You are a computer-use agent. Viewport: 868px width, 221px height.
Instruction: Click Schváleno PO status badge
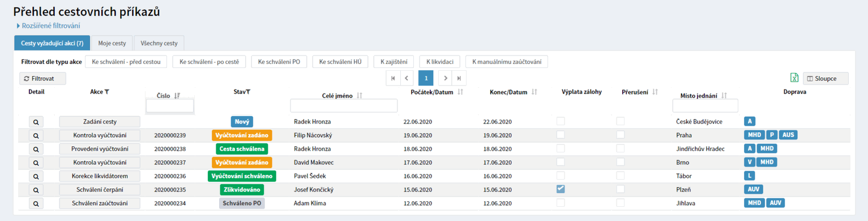click(x=242, y=203)
